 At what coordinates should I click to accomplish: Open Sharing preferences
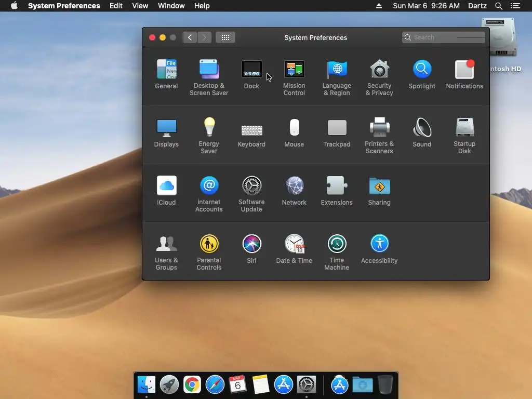[x=379, y=191]
